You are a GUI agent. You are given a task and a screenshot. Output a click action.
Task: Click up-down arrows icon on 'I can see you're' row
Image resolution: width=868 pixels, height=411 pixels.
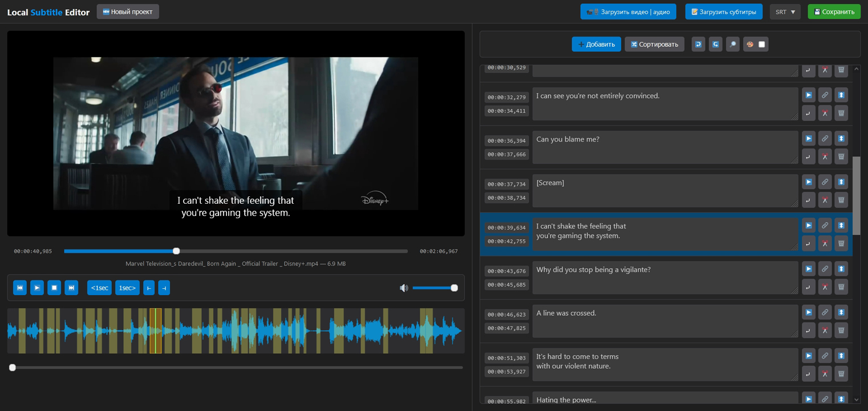(x=841, y=95)
